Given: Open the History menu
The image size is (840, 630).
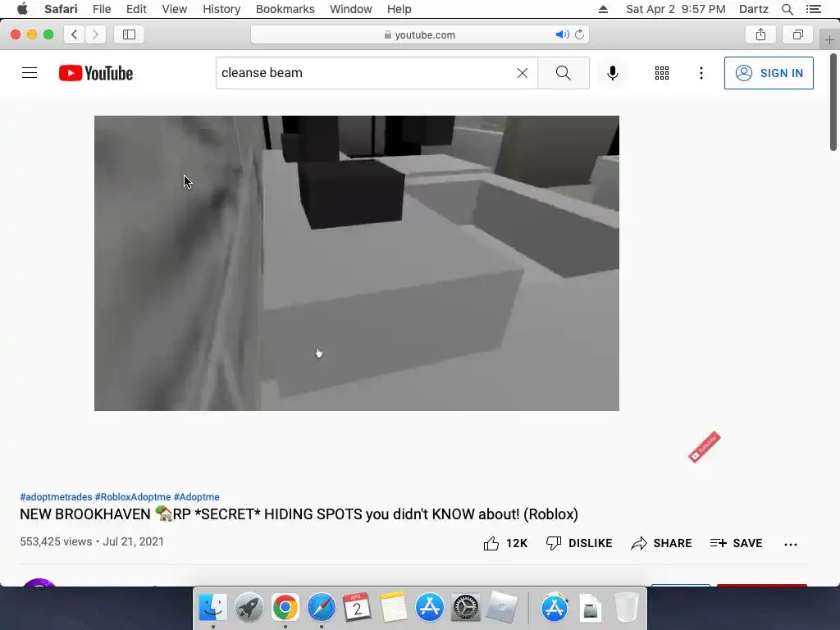Looking at the screenshot, I should pos(221,9).
